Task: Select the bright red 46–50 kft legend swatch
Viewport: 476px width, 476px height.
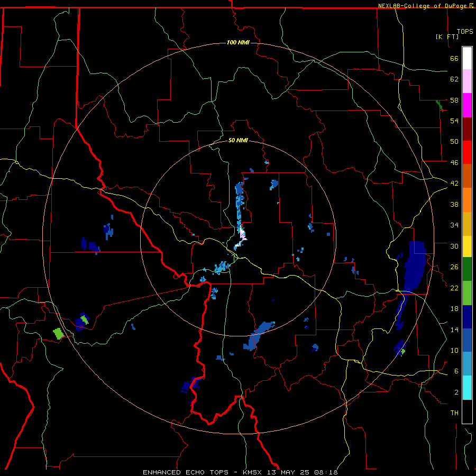Action: [467, 152]
